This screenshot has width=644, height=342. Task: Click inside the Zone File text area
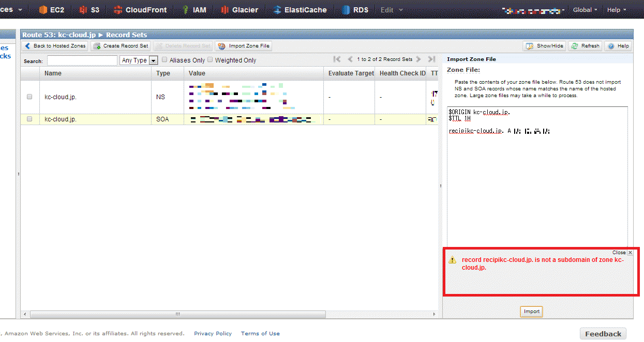click(x=537, y=177)
